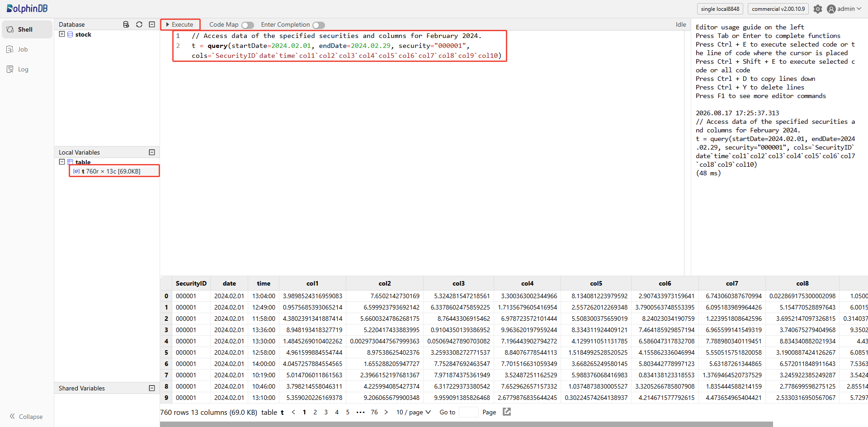Click the col5 column header

pos(596,283)
